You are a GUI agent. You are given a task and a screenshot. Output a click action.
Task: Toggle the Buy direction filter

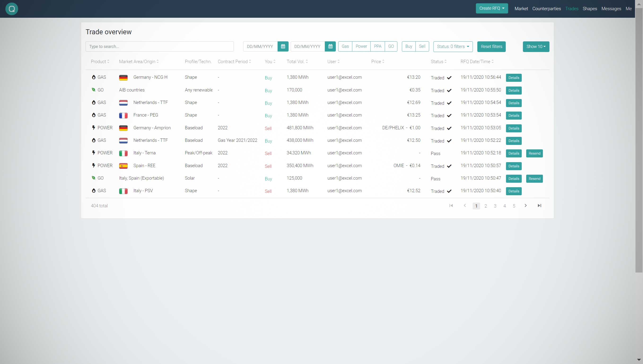tap(409, 47)
